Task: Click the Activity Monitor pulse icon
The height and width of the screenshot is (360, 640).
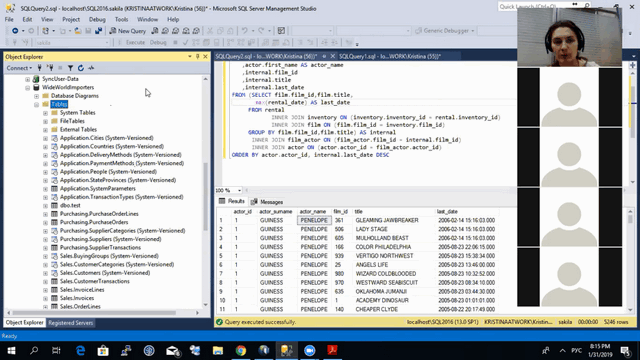Action: click(91, 68)
